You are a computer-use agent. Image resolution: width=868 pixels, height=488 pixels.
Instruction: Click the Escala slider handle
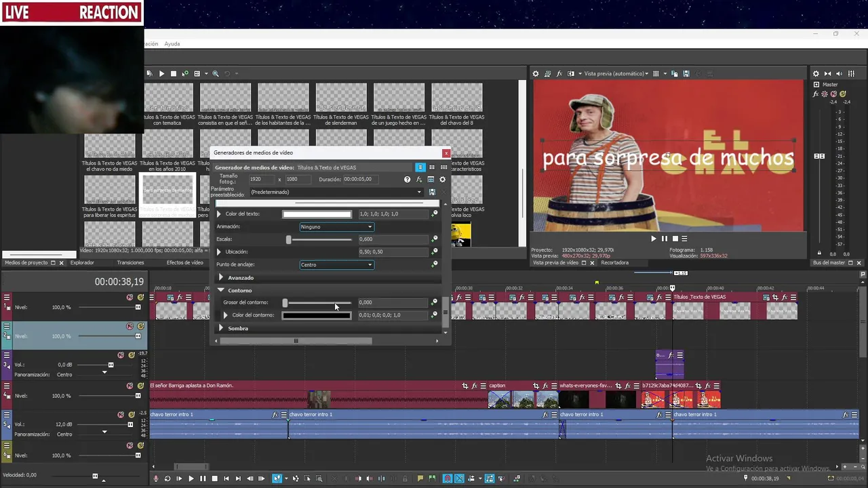click(x=288, y=239)
